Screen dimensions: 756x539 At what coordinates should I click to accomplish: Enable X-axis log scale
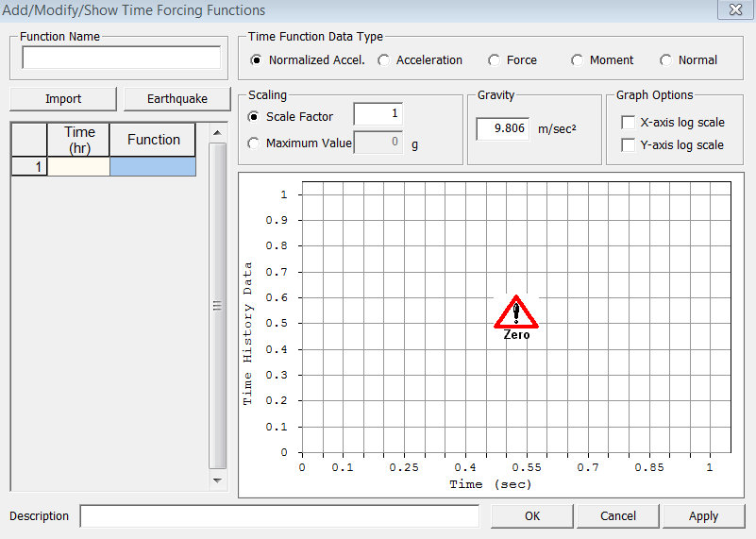coord(629,123)
